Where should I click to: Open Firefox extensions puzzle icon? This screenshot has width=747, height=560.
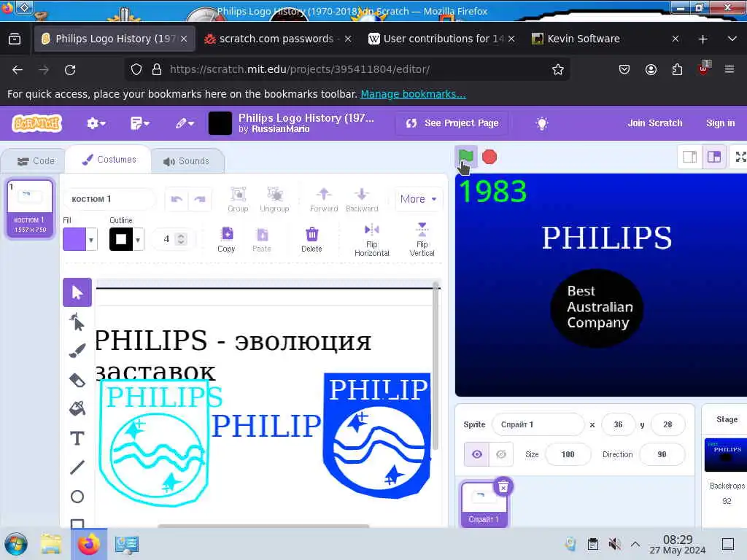[677, 69]
